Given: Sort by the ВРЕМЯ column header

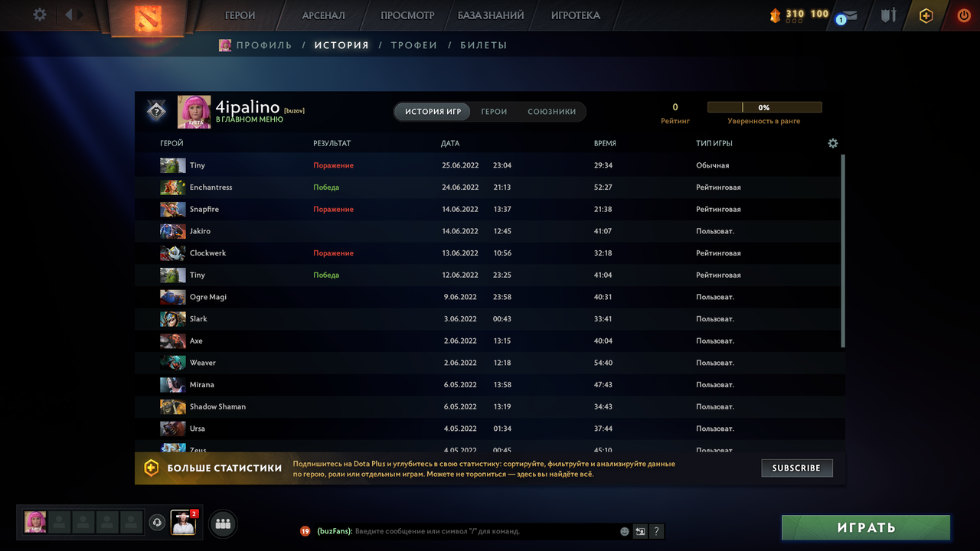Looking at the screenshot, I should tap(605, 143).
